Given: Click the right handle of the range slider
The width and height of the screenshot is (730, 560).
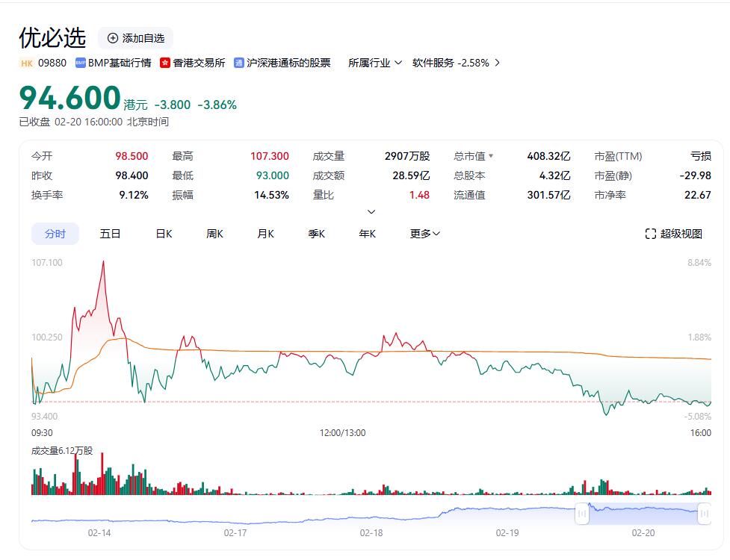Looking at the screenshot, I should coord(705,514).
